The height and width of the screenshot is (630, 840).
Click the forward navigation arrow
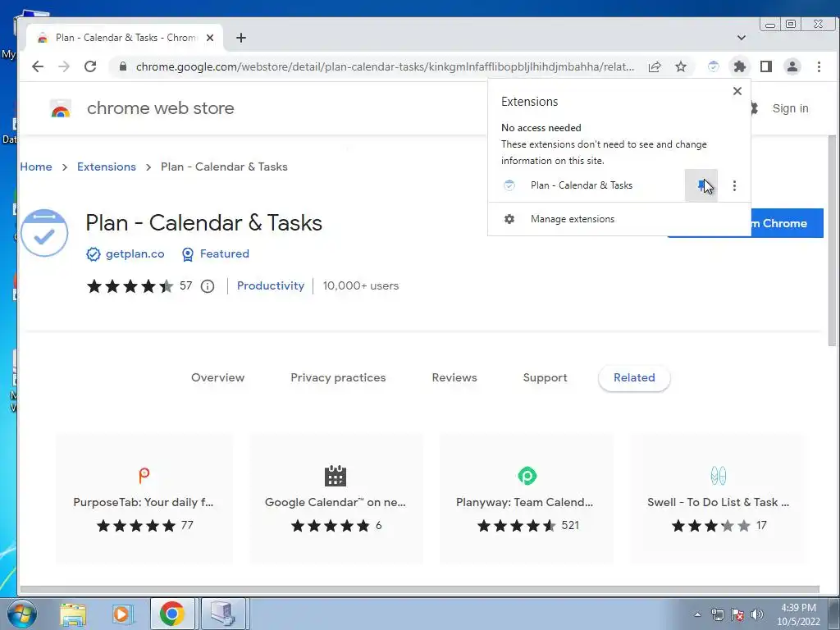pyautogui.click(x=64, y=66)
